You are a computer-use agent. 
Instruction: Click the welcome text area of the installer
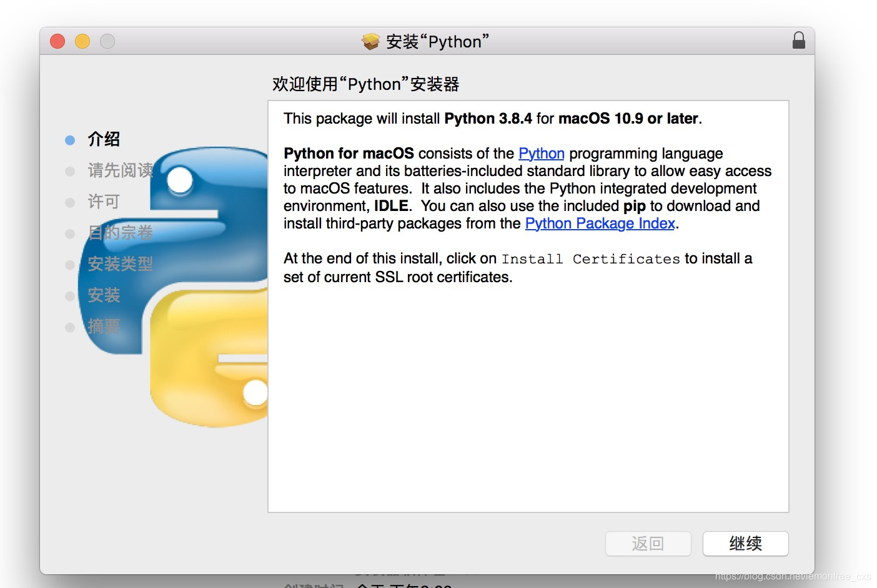tap(365, 84)
